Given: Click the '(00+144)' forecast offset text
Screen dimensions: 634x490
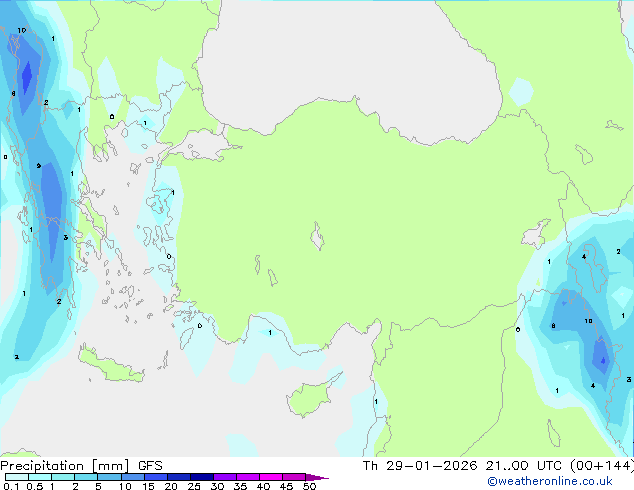Looking at the screenshot, I should point(602,466).
